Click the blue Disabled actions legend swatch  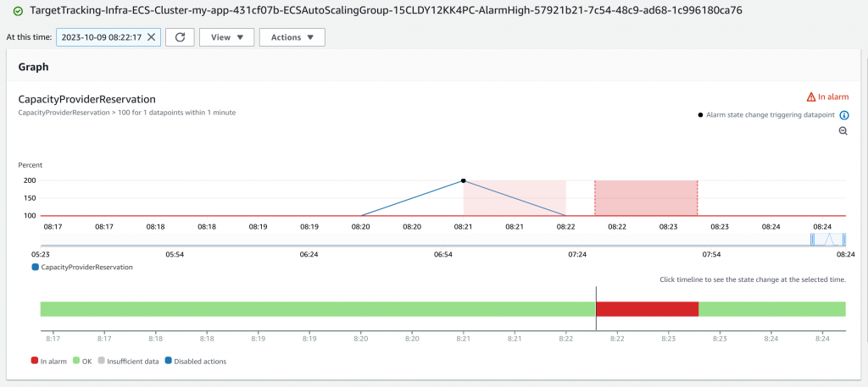pos(168,362)
